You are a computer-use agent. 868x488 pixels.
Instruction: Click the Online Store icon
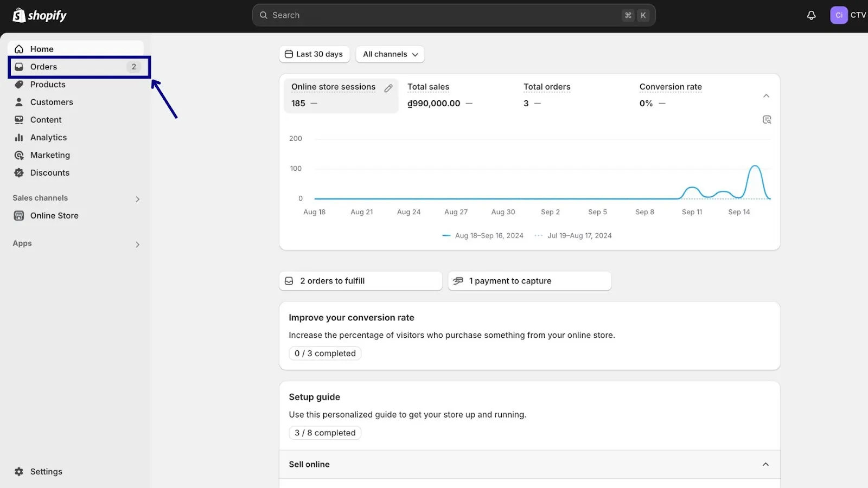(19, 216)
